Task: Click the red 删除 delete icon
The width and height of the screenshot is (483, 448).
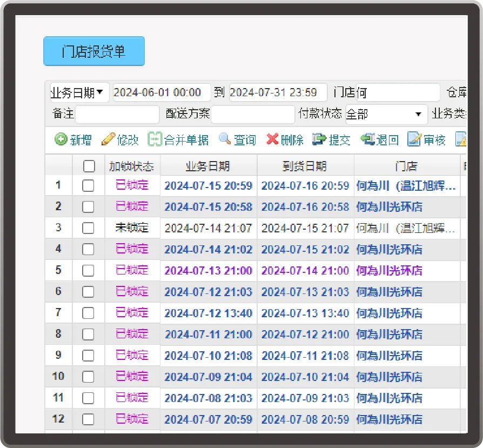Action: (x=273, y=139)
